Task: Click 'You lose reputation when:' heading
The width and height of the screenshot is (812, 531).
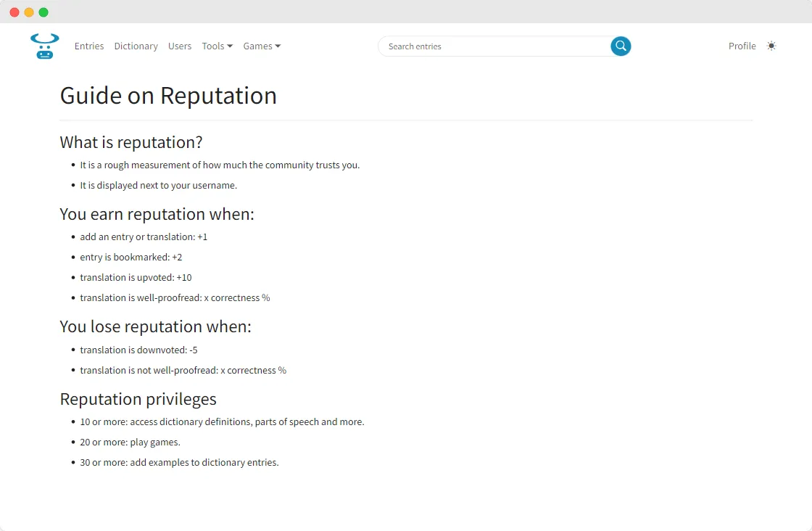Action: pyautogui.click(x=155, y=326)
